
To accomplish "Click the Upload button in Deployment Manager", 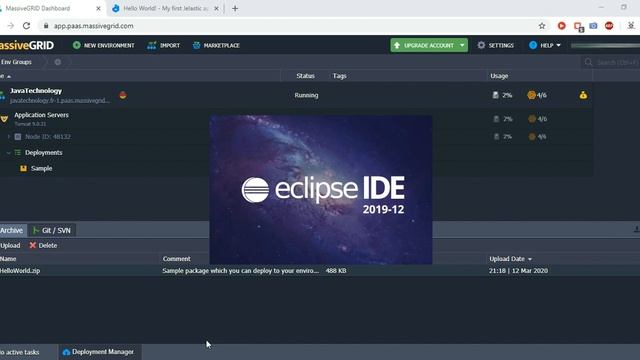I will [x=10, y=245].
